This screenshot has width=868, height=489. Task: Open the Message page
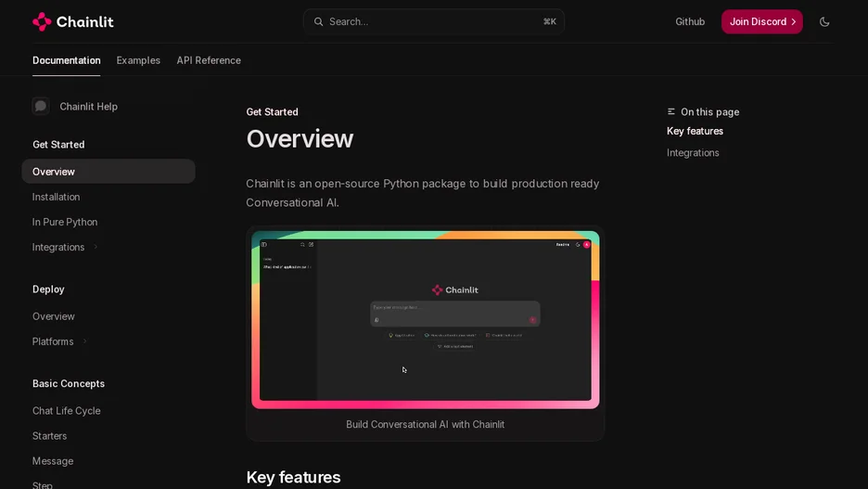[x=53, y=461]
